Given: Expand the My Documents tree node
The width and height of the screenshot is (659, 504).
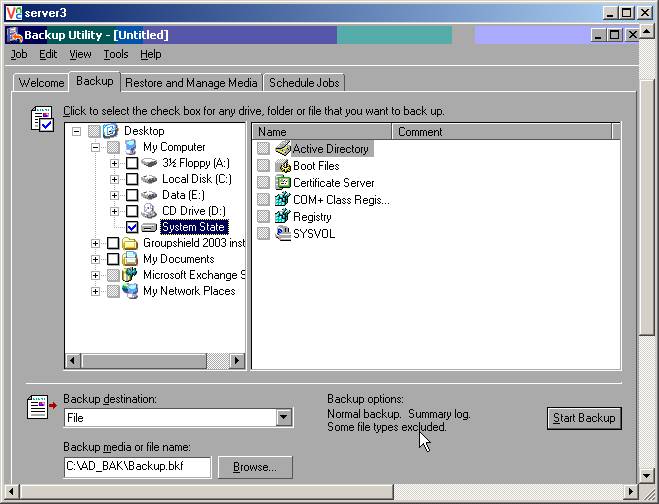Looking at the screenshot, I should point(96,259).
